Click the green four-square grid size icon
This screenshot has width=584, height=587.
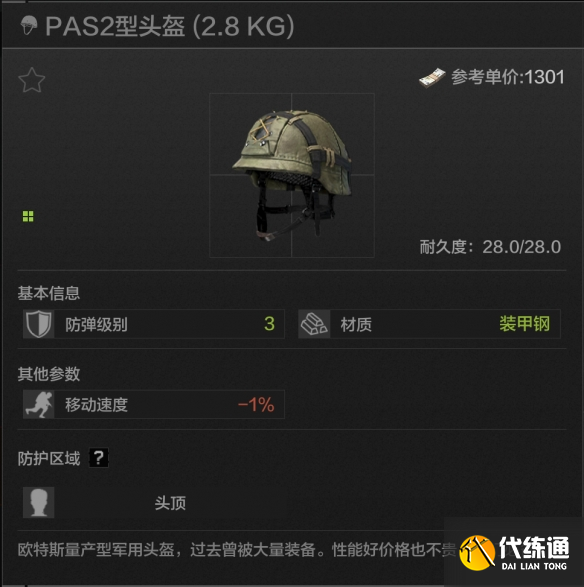point(28,216)
